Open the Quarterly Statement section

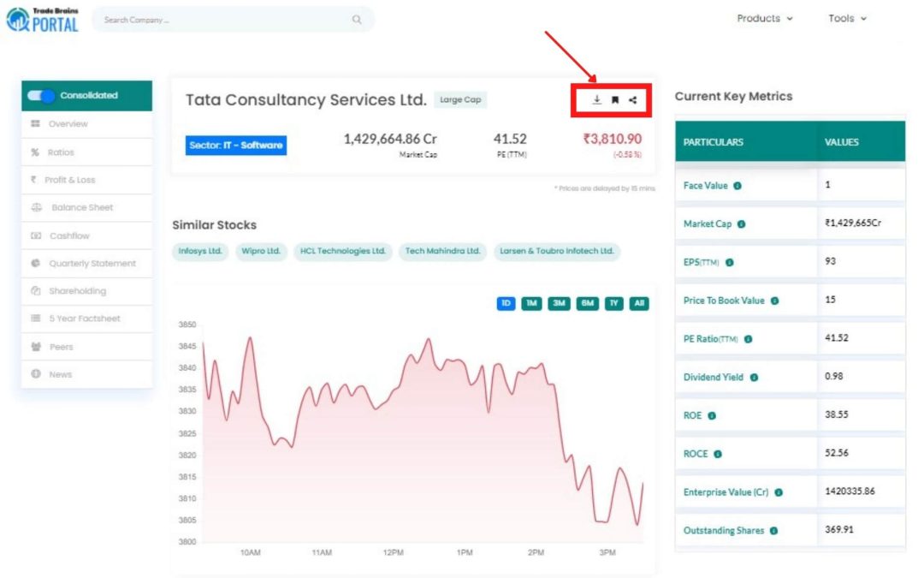point(86,264)
